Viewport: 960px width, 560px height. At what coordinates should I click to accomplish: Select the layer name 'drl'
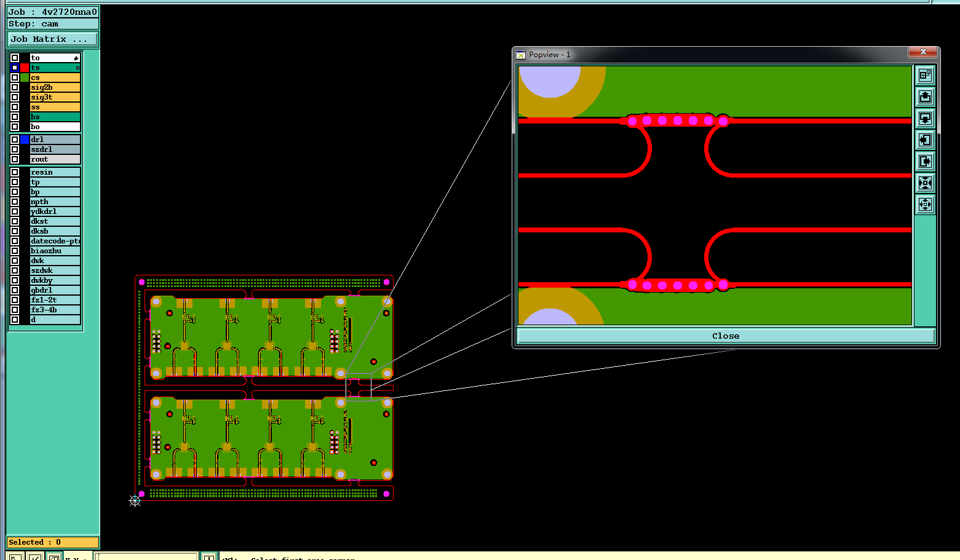point(55,140)
